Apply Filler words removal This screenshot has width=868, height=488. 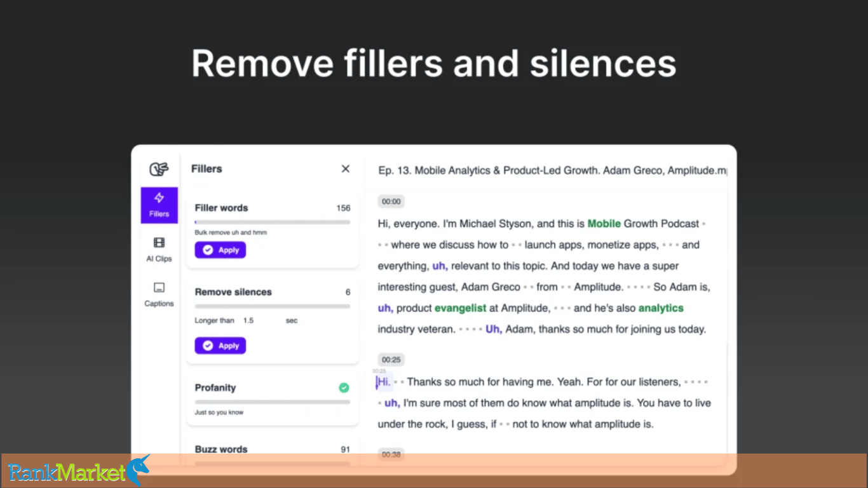click(x=220, y=250)
